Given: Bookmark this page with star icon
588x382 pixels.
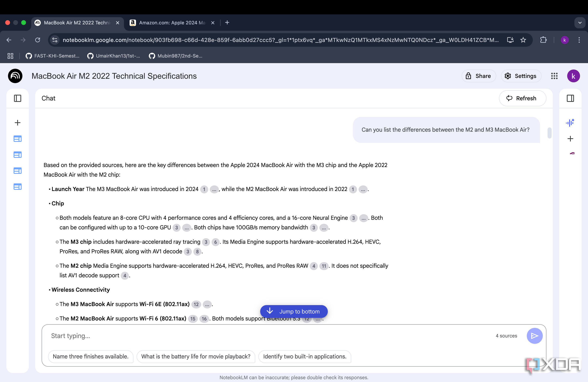Looking at the screenshot, I should 523,40.
